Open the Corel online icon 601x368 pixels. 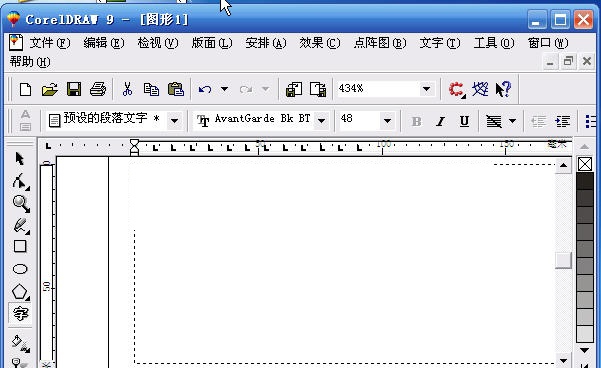480,89
